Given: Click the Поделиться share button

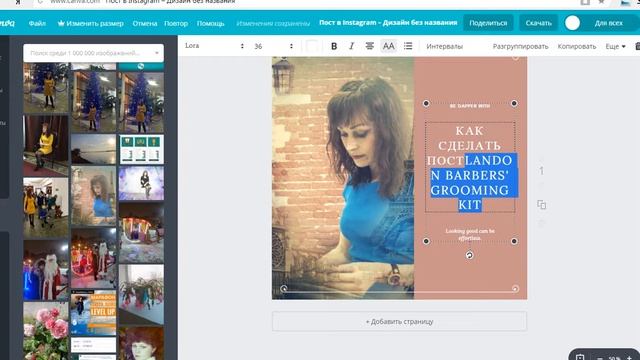Looking at the screenshot, I should tap(488, 23).
